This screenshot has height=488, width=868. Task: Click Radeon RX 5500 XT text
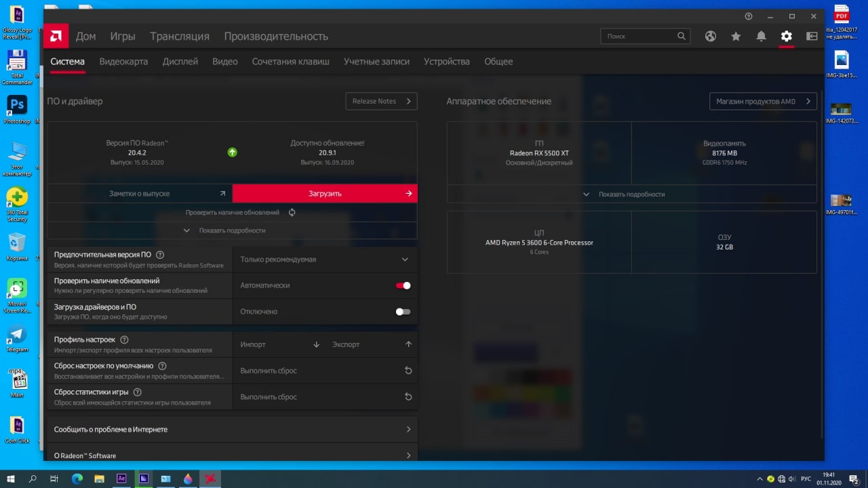click(539, 153)
